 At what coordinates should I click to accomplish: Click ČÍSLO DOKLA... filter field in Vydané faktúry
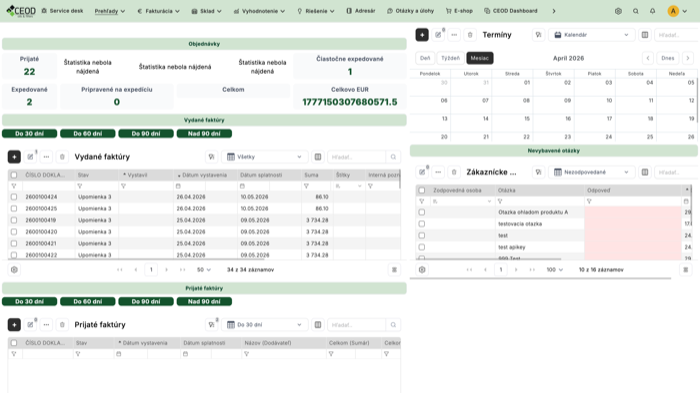pos(48,186)
